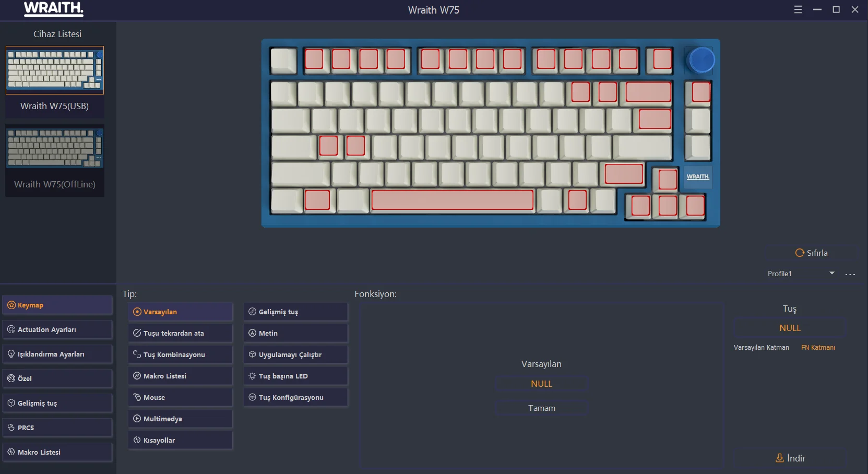This screenshot has width=868, height=474.
Task: Click the left Shift key
Action: pyautogui.click(x=300, y=174)
